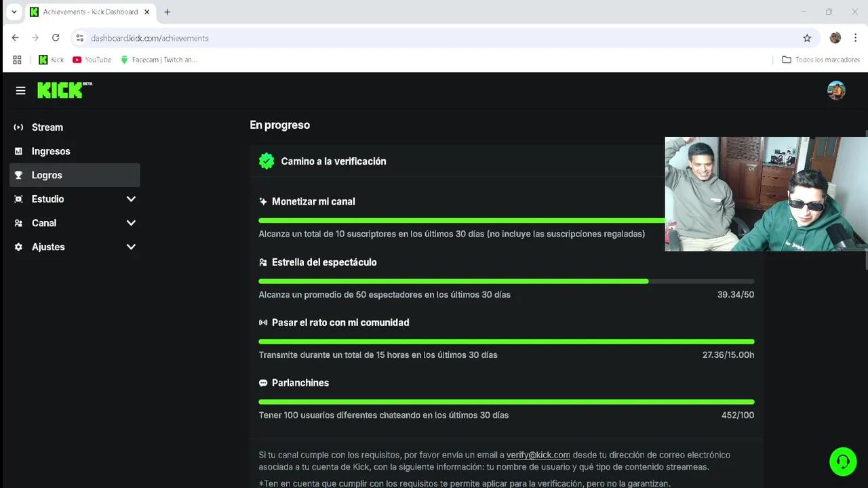Click the 27.36/15.00h hours value
The width and height of the screenshot is (868, 488).
[728, 355]
